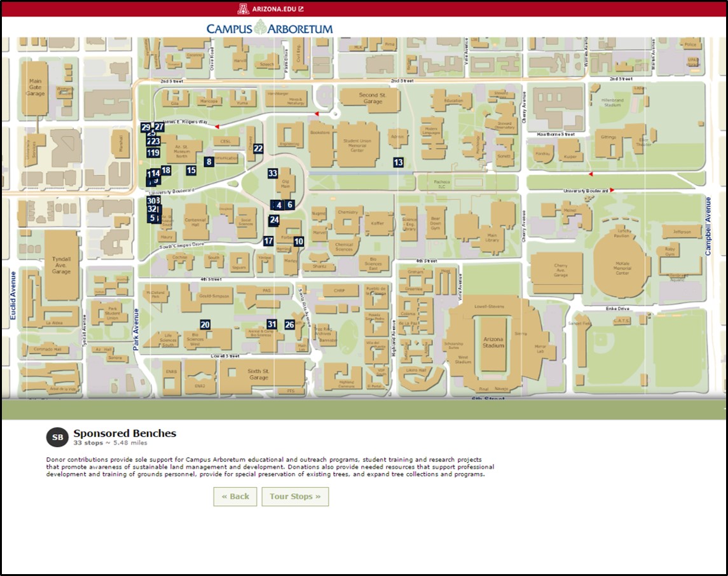Click the Cherry Ave. Garage label

(x=560, y=270)
